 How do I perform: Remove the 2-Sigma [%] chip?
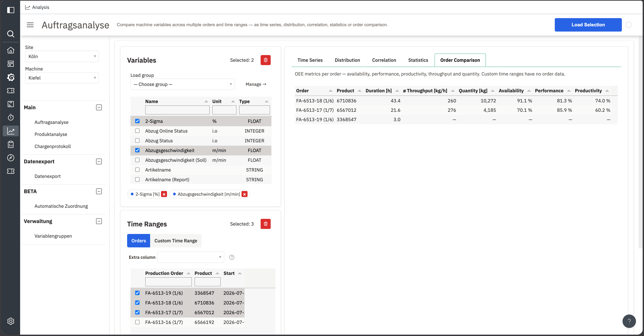coord(164,194)
